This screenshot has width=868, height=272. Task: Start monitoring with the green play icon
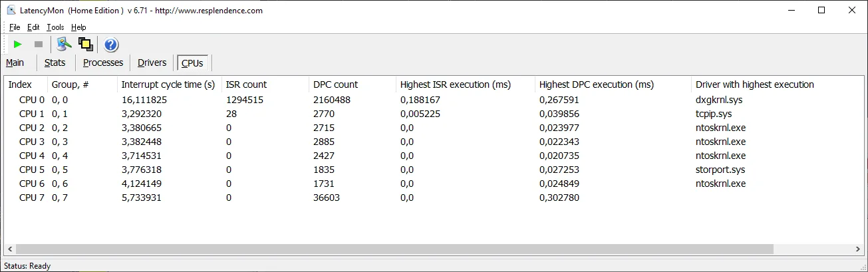click(x=18, y=44)
